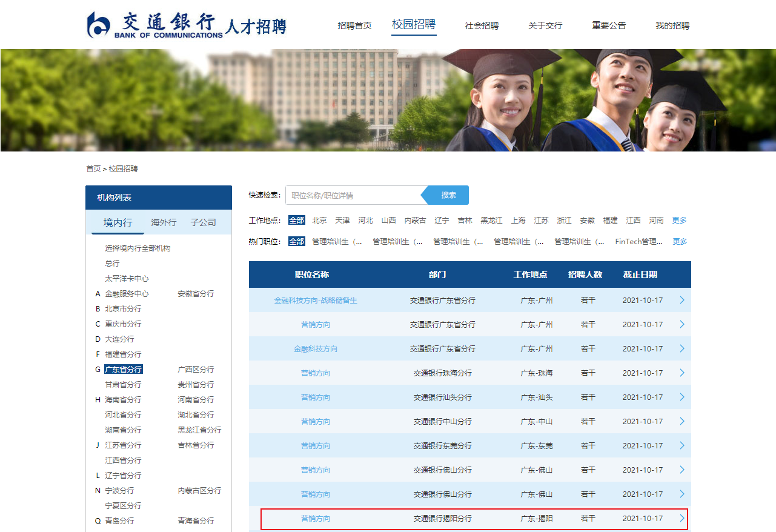Filter work location by 内蒙古
Viewport: 776px width, 532px height.
tap(415, 221)
